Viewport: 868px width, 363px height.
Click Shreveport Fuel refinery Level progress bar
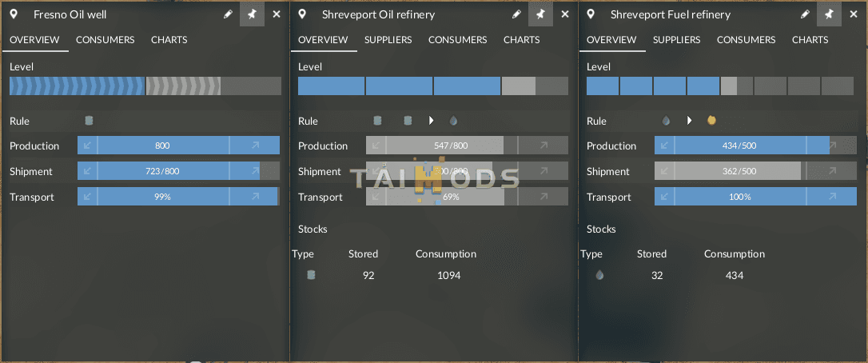coord(720,86)
